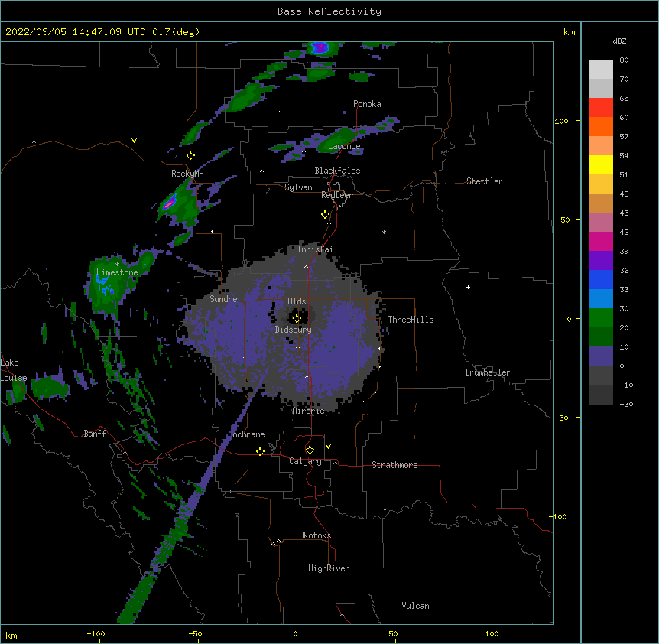Image resolution: width=659 pixels, height=644 pixels.
Task: Click the 100 tick on the vertical axis
Action: (561, 121)
